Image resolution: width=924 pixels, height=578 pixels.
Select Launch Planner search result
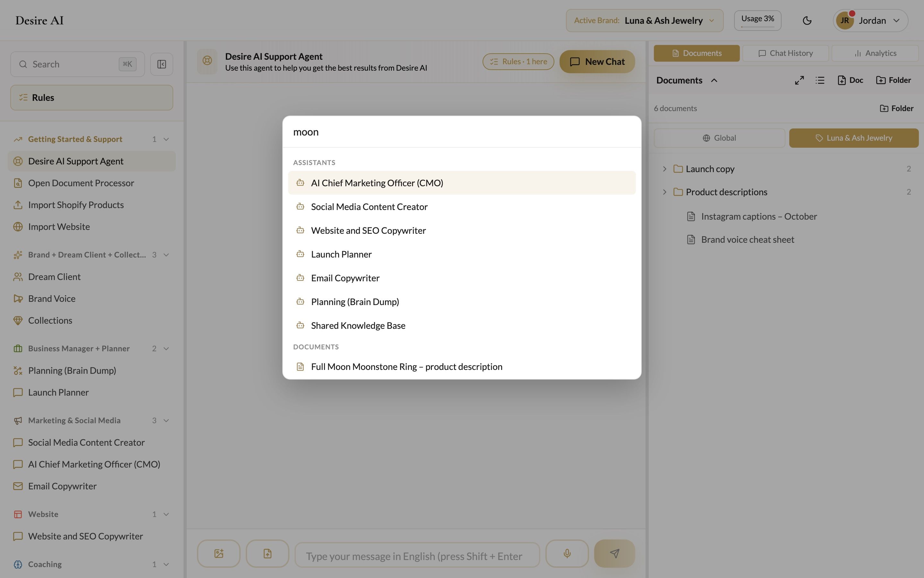[462, 254]
